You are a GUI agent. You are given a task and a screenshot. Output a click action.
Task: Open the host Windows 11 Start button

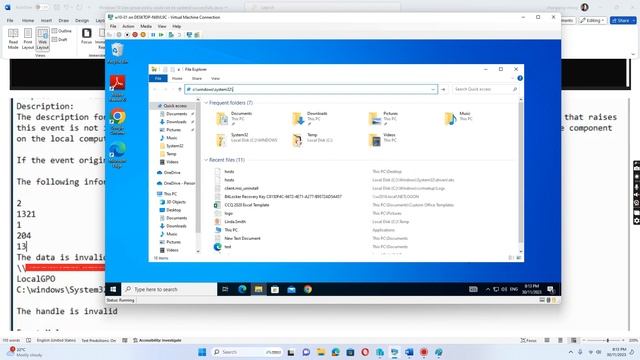202,352
